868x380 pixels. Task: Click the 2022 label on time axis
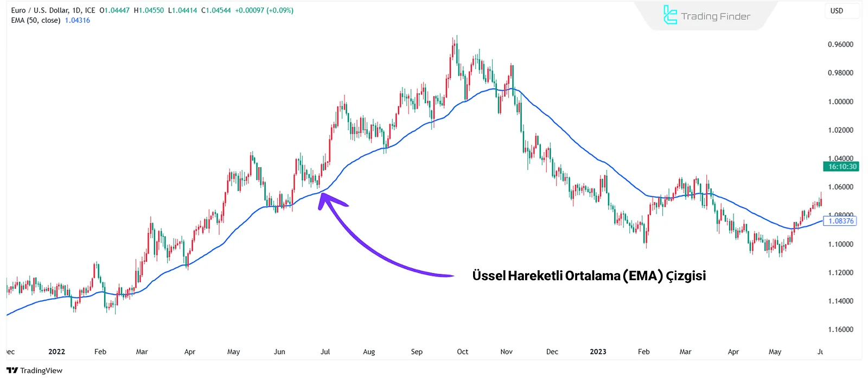pos(56,352)
